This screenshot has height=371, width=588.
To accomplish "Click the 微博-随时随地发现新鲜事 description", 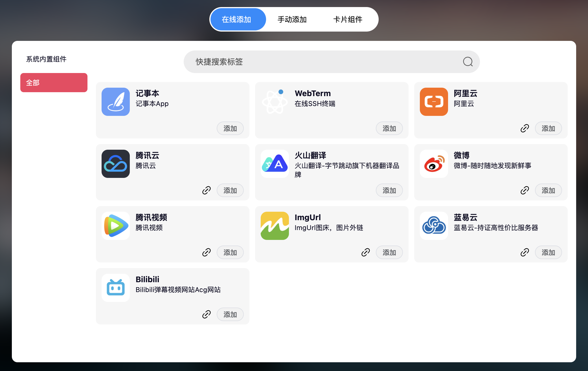I will [x=492, y=166].
